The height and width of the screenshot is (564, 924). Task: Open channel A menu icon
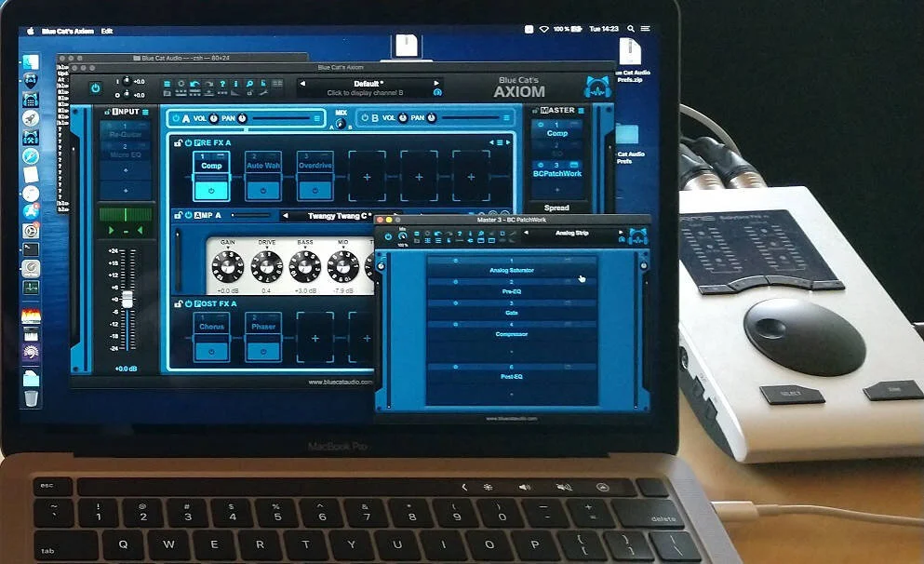tap(316, 118)
